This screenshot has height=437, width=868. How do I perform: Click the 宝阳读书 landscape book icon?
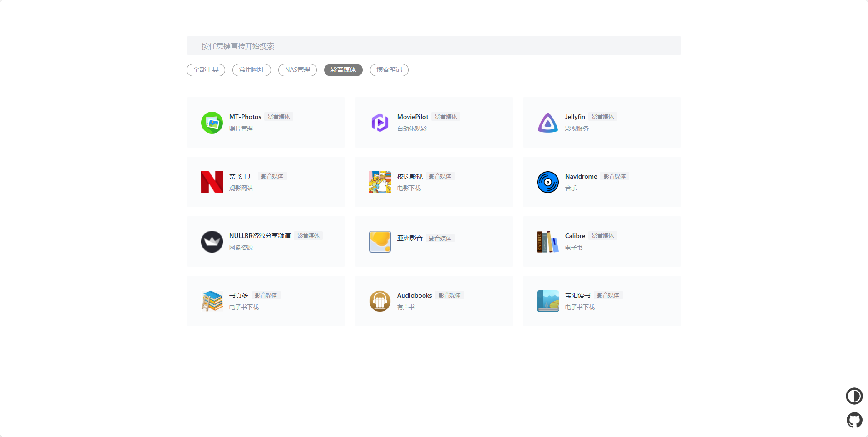[x=548, y=301]
